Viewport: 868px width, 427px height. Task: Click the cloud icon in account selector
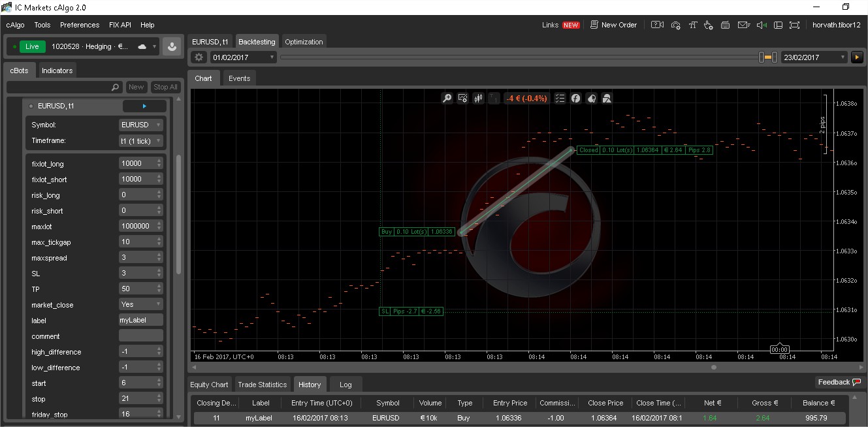pos(142,46)
